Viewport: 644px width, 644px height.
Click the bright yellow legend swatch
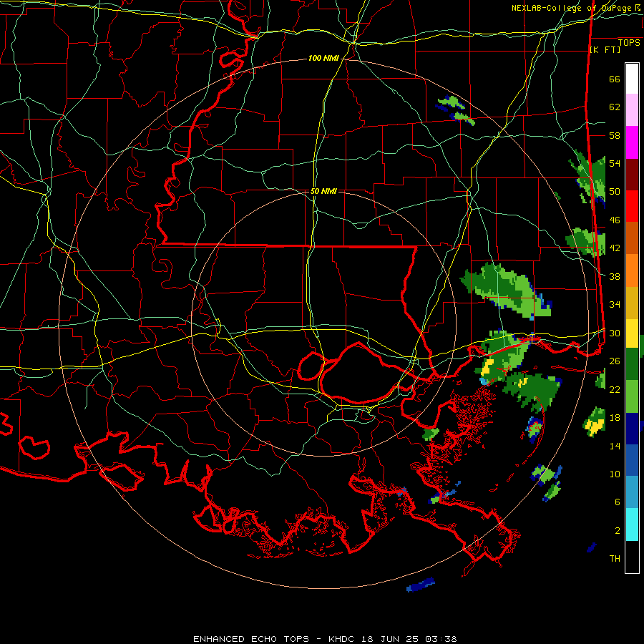(632, 333)
